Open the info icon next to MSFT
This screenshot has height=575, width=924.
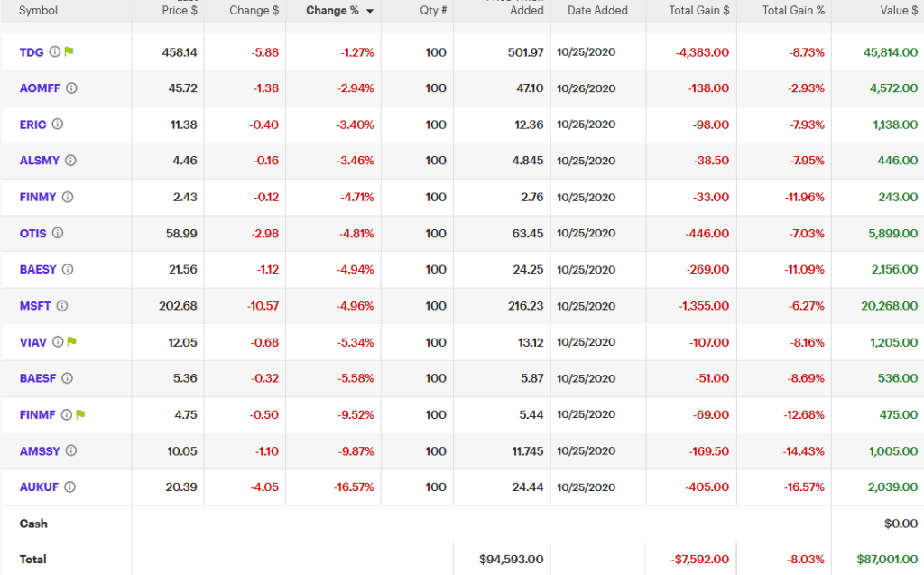pos(62,306)
